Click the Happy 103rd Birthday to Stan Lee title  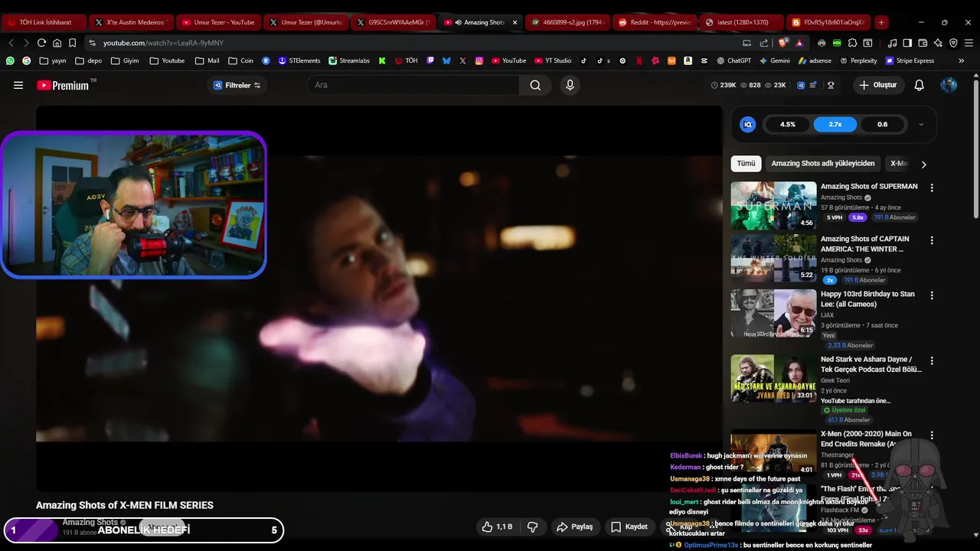pyautogui.click(x=867, y=299)
